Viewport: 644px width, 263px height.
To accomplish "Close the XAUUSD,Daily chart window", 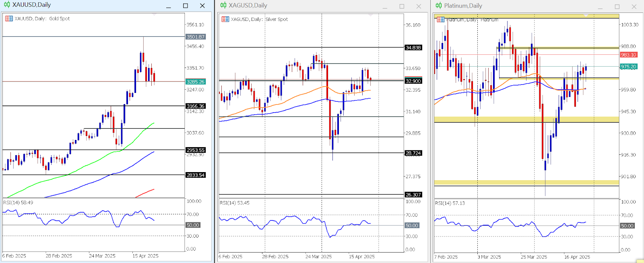I will (x=202, y=6).
